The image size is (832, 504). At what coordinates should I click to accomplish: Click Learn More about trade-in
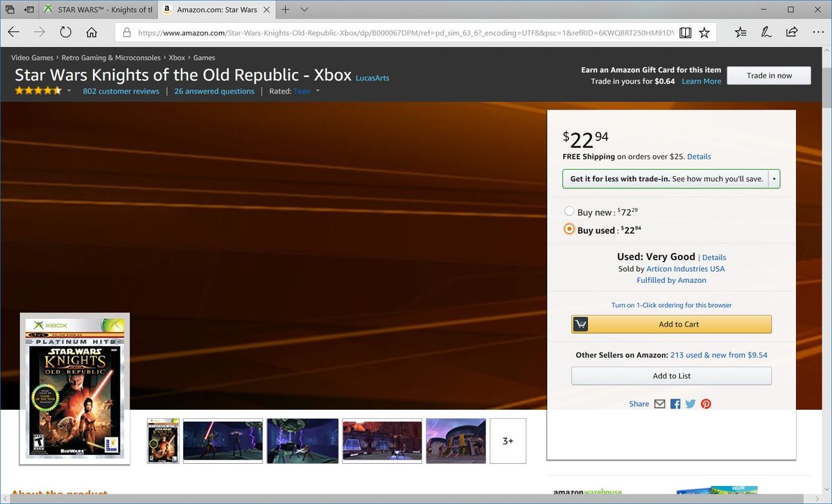point(702,82)
